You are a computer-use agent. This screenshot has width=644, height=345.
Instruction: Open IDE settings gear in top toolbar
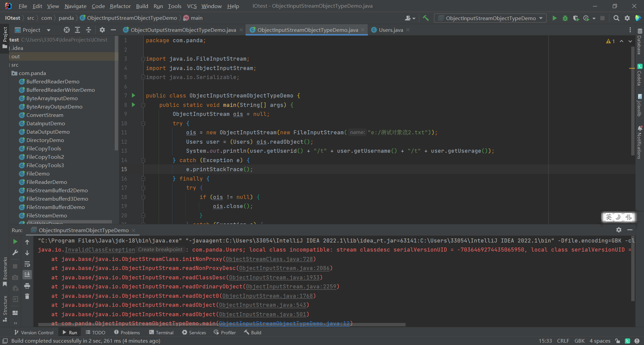627,18
